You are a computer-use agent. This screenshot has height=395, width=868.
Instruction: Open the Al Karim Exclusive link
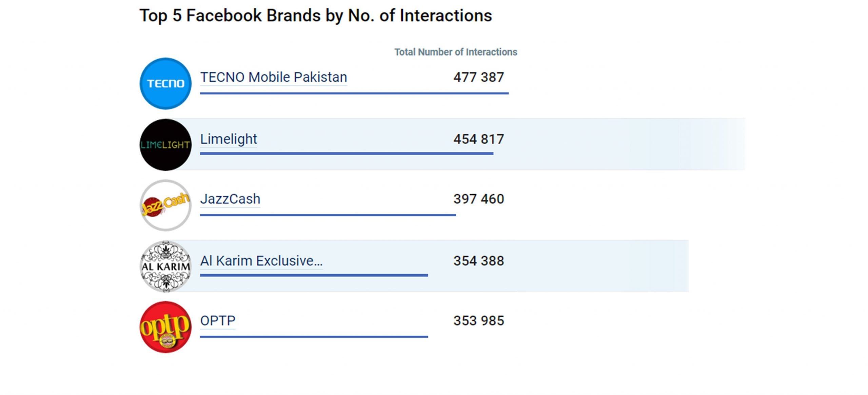pos(261,261)
